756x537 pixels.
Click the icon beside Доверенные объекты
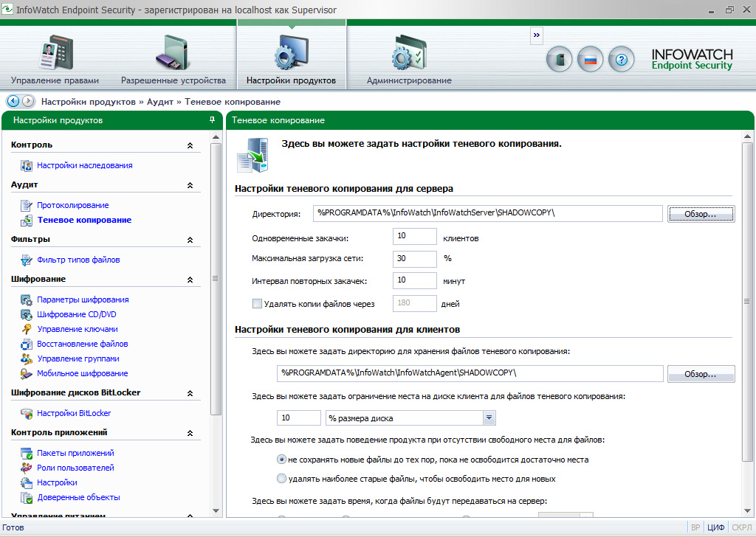click(x=27, y=497)
